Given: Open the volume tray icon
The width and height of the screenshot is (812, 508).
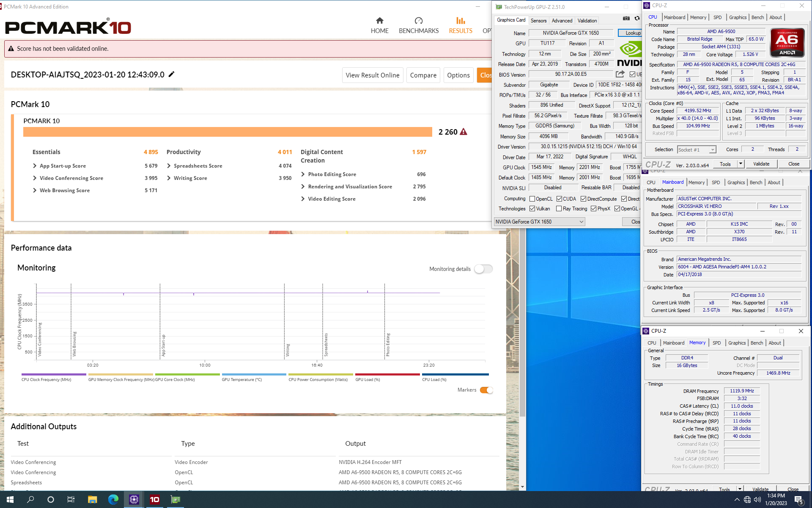Looking at the screenshot, I should 757,500.
